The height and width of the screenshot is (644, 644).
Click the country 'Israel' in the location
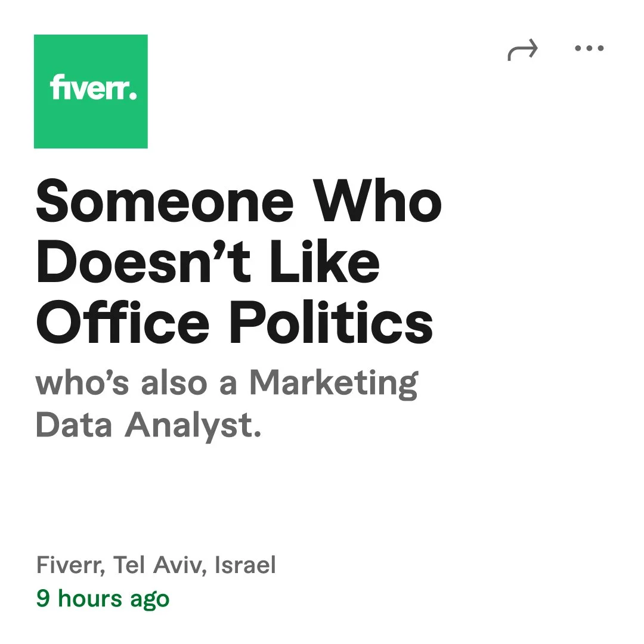pyautogui.click(x=245, y=565)
